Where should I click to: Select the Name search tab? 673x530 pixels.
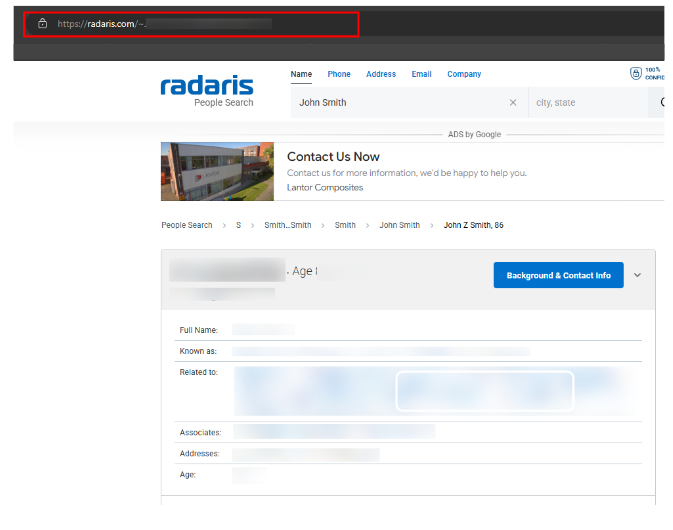(301, 74)
